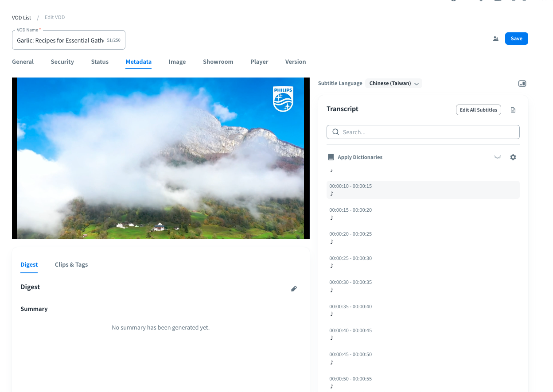Select the Clips & Tags tab
The height and width of the screenshot is (392, 553).
tap(71, 264)
